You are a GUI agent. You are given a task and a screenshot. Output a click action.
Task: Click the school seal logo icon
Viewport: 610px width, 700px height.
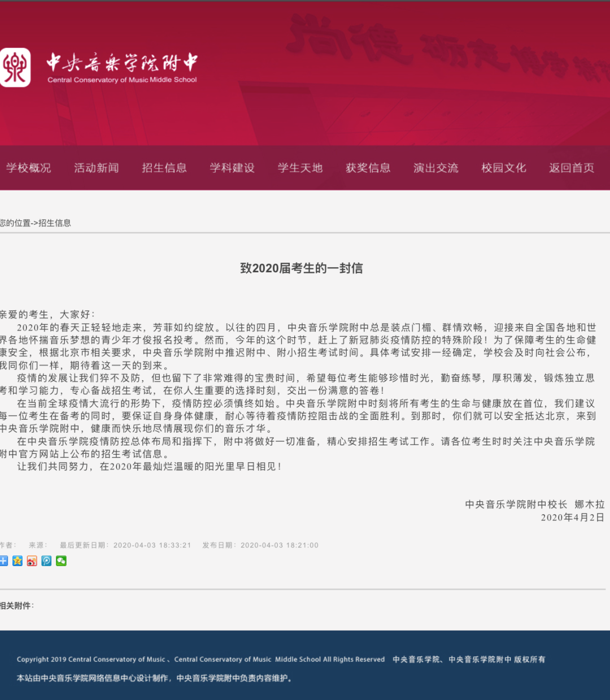click(15, 68)
